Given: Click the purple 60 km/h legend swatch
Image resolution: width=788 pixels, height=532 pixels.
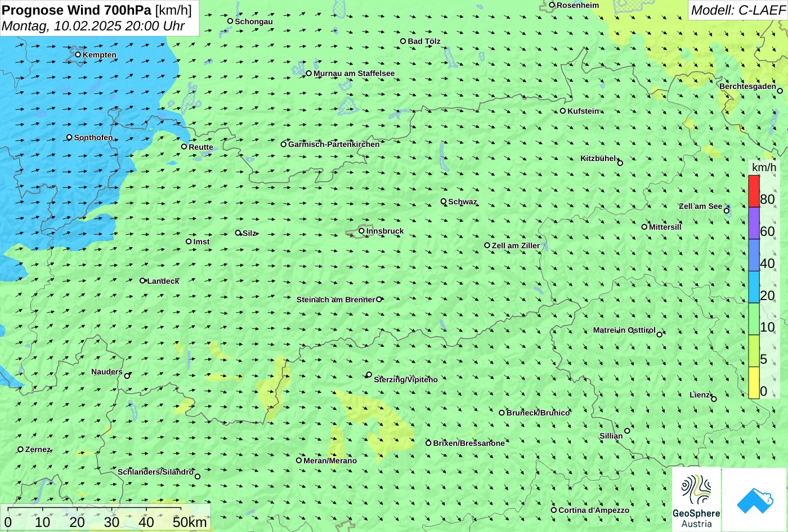Looking at the screenshot, I should click(x=754, y=223).
